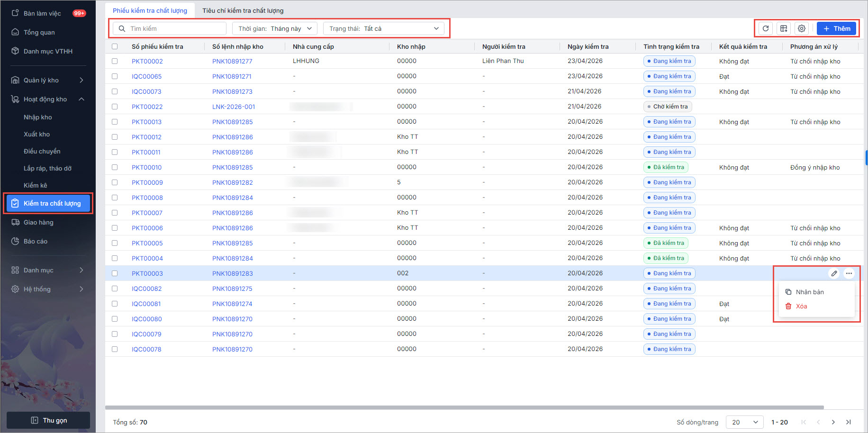The height and width of the screenshot is (433, 868).
Task: Toggle the select-all header checkbox
Action: click(x=115, y=46)
